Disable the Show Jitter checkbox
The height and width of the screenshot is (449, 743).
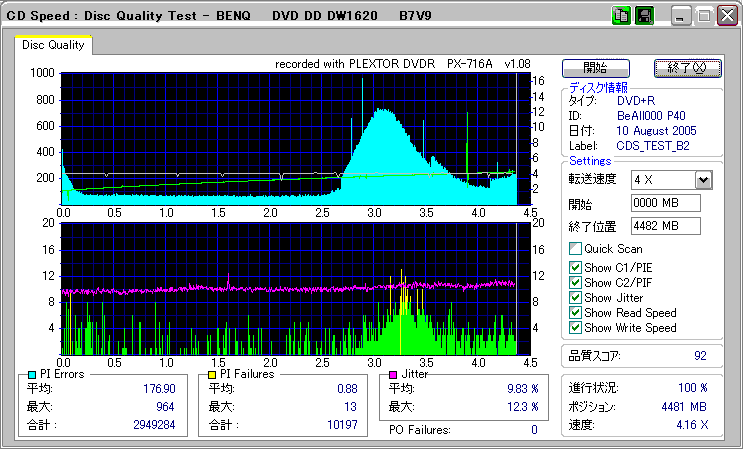575,297
